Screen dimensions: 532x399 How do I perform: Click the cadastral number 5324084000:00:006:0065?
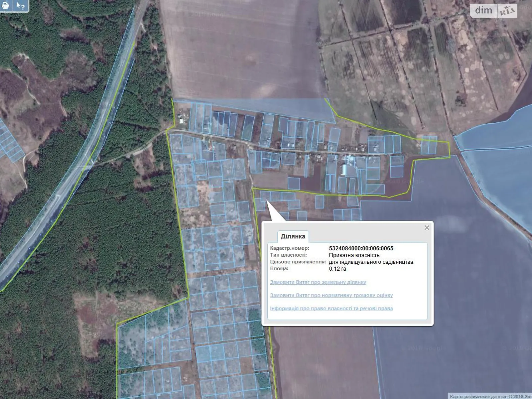tap(361, 248)
